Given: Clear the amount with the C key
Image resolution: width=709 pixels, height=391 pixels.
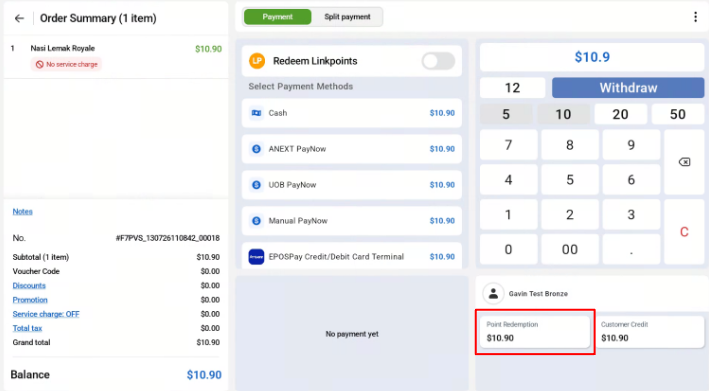Looking at the screenshot, I should 684,232.
